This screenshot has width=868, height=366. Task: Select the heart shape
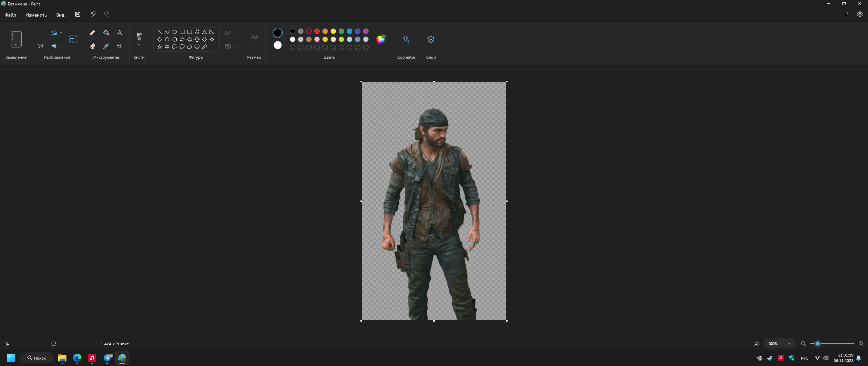[197, 47]
